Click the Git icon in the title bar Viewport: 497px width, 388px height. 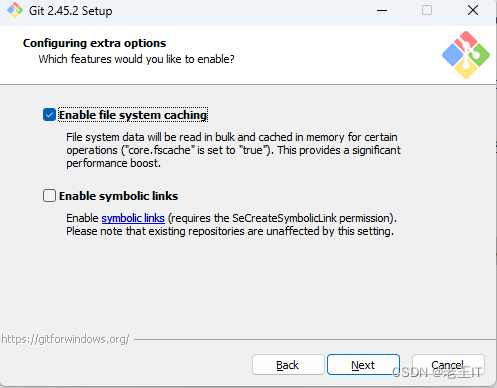click(15, 10)
